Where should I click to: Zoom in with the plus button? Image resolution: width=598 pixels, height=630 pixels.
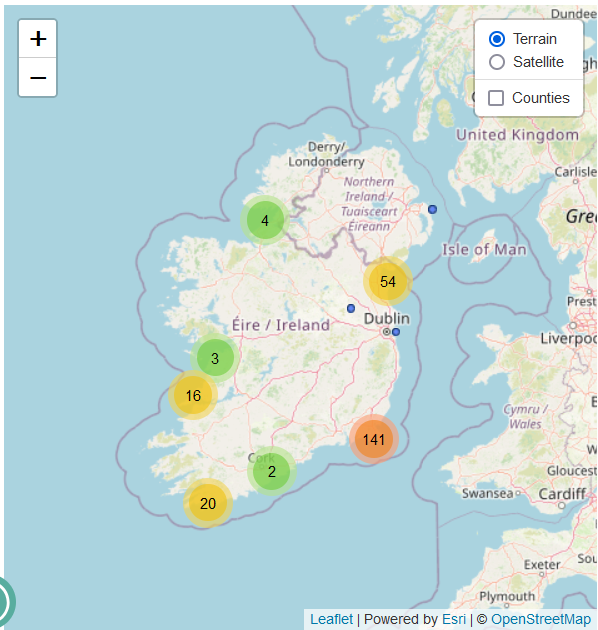[37, 39]
